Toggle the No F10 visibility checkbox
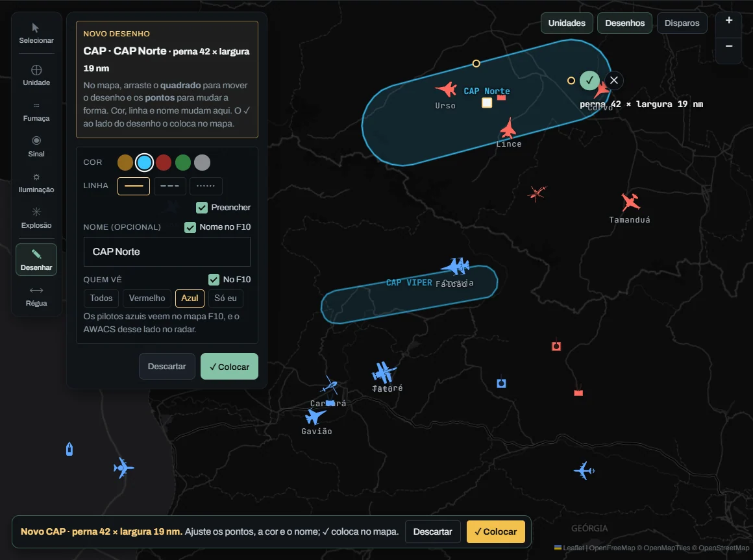This screenshot has width=753, height=560. point(214,279)
